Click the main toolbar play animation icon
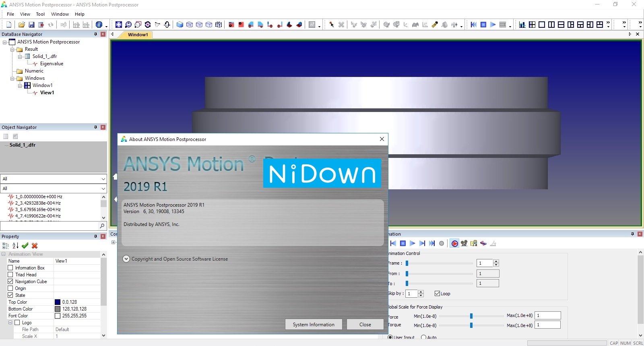644x346 pixels. tap(493, 25)
